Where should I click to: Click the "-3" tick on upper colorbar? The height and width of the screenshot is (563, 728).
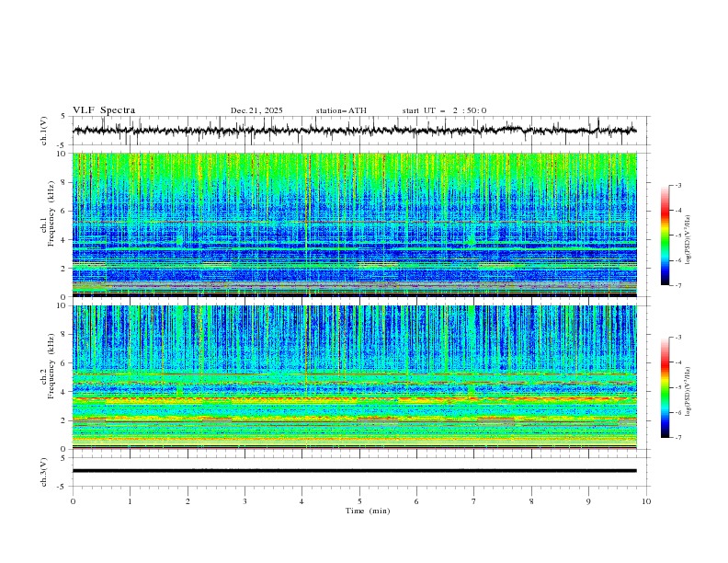pos(678,185)
